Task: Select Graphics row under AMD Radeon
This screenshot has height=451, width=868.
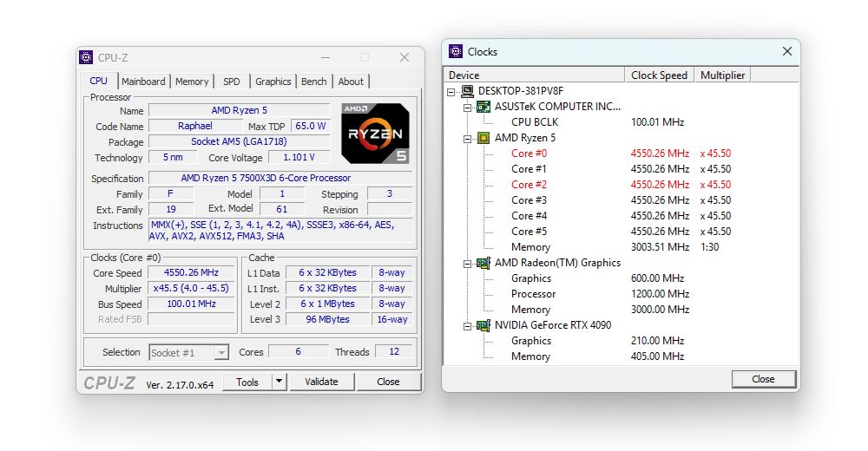Action: point(531,278)
